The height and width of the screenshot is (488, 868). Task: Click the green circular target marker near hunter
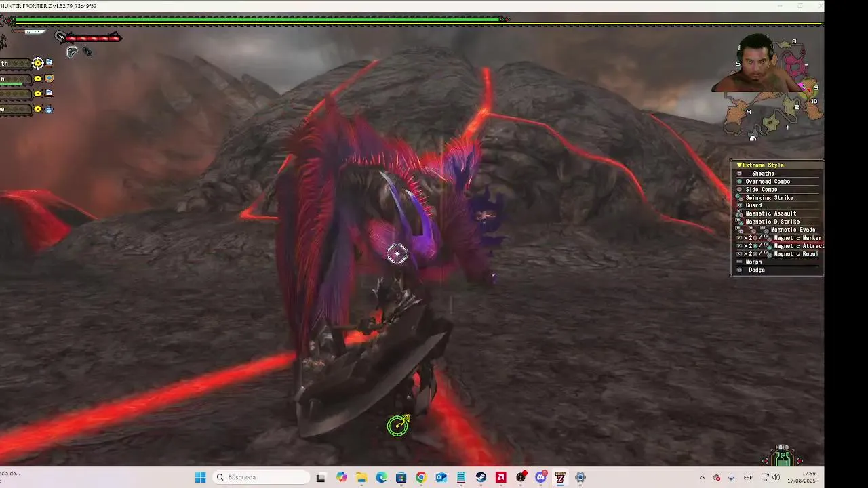click(x=398, y=426)
